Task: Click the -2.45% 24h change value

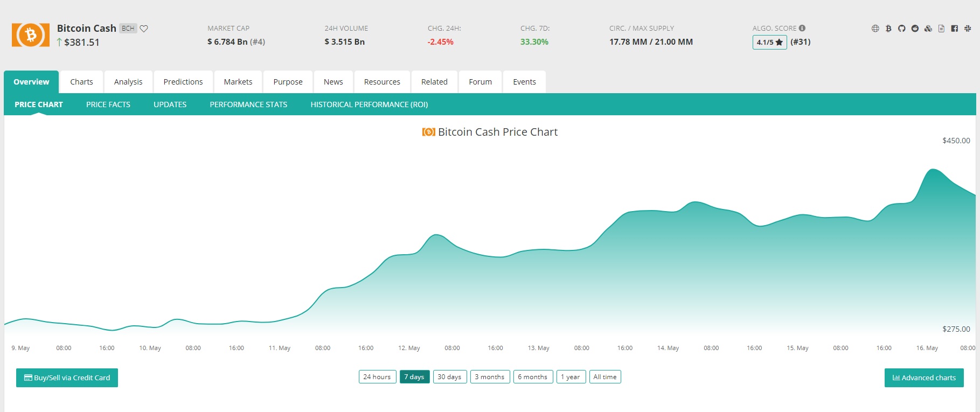Action: pos(441,42)
